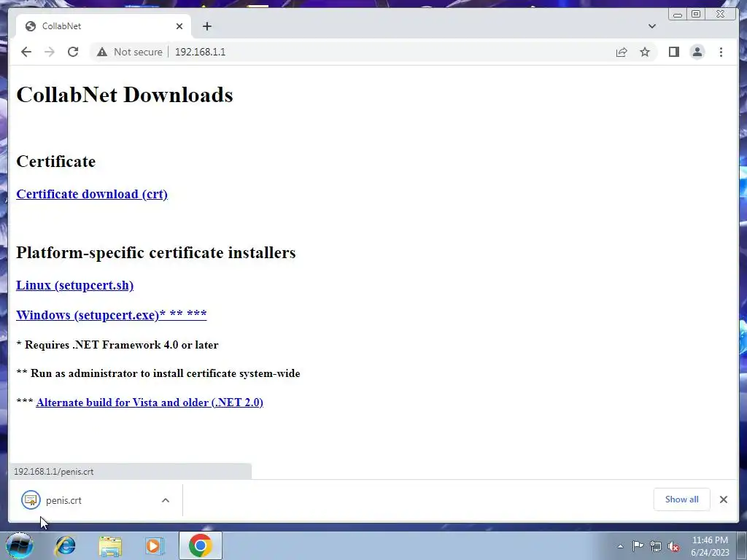Open Linux (setupcert.sh) link
This screenshot has height=560, width=747.
pos(75,285)
